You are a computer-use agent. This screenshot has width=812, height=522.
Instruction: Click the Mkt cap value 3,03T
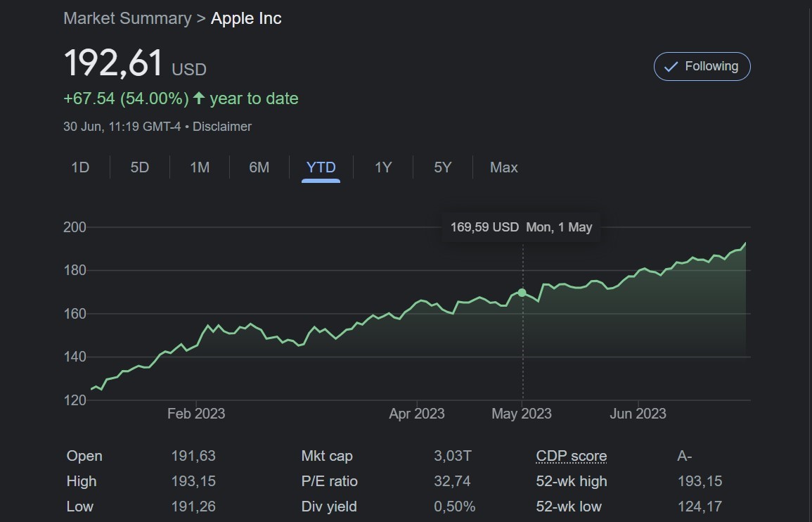tap(453, 456)
